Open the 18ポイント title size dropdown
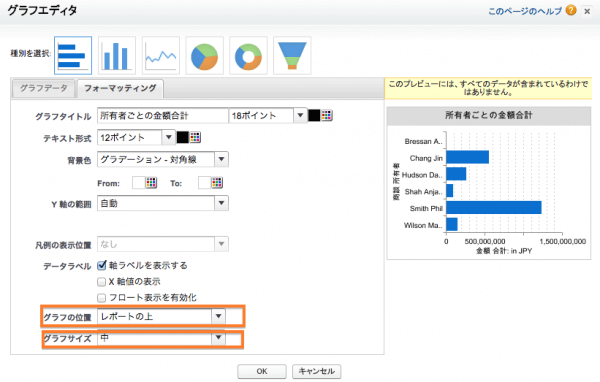 (x=300, y=115)
